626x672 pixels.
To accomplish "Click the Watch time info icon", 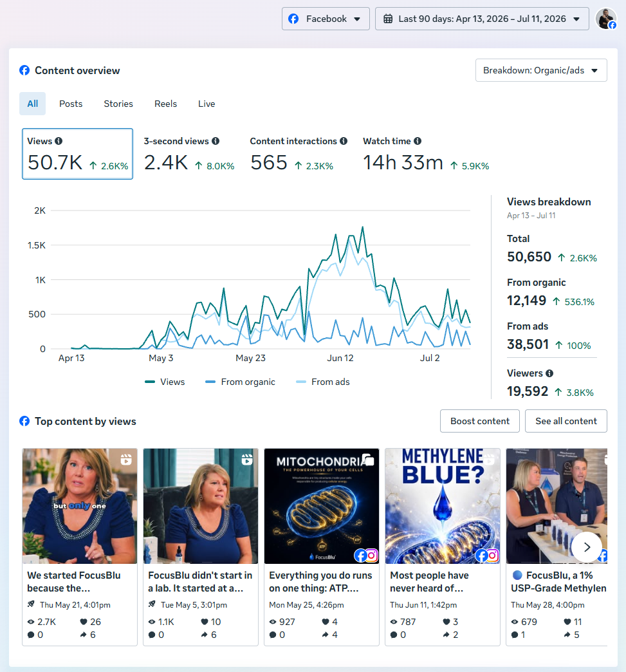I will coord(418,141).
